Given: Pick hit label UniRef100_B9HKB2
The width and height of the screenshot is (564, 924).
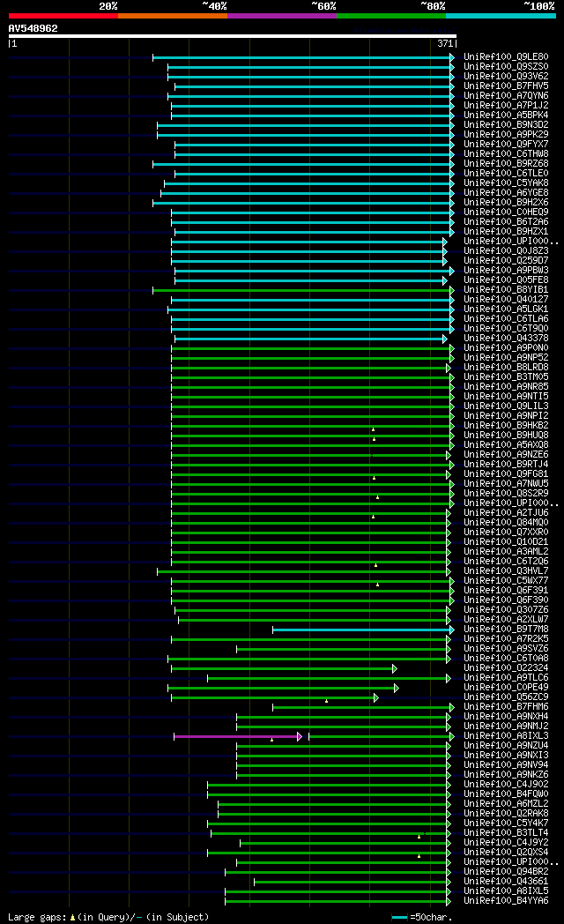Looking at the screenshot, I should (506, 426).
